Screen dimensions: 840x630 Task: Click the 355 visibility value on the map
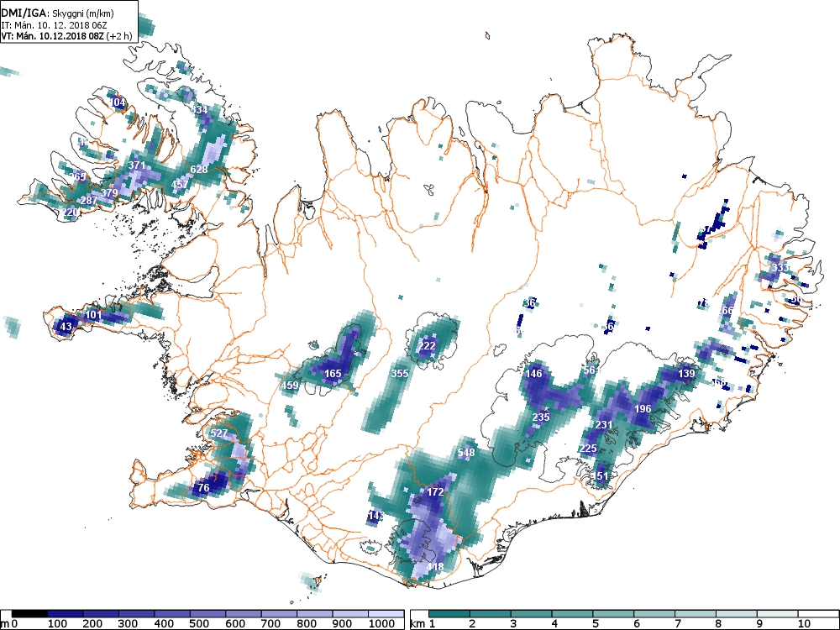coord(400,374)
